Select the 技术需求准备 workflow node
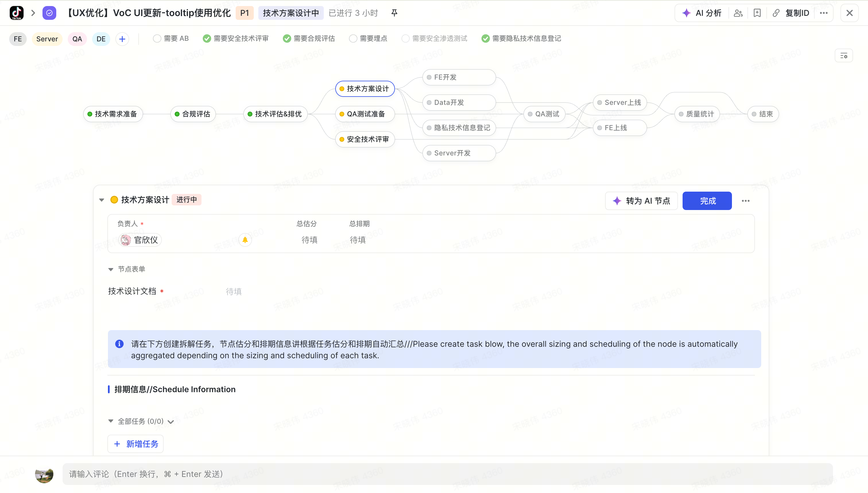 pyautogui.click(x=113, y=114)
